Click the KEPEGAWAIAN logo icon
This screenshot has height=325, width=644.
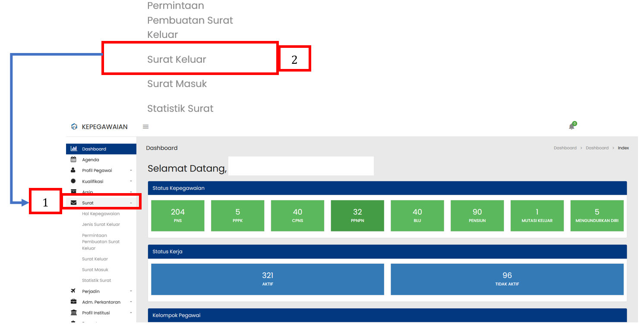[x=74, y=127]
